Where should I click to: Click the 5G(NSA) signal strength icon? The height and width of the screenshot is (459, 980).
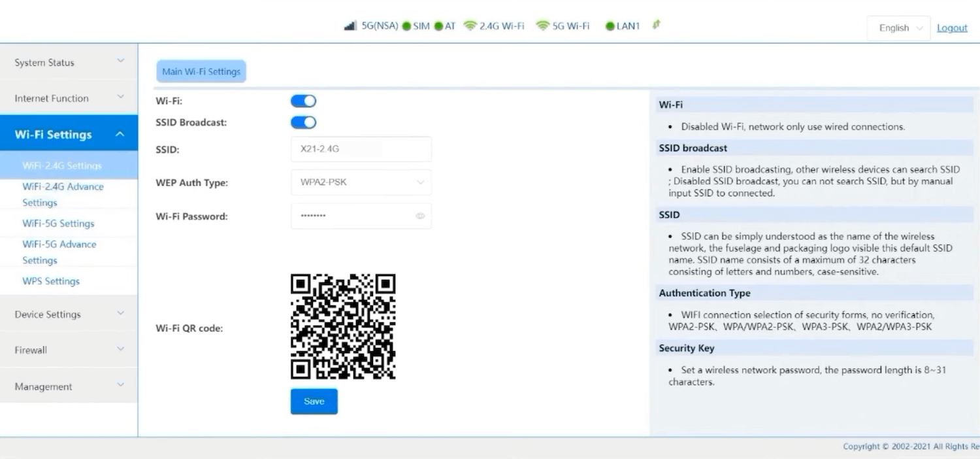(x=351, y=25)
